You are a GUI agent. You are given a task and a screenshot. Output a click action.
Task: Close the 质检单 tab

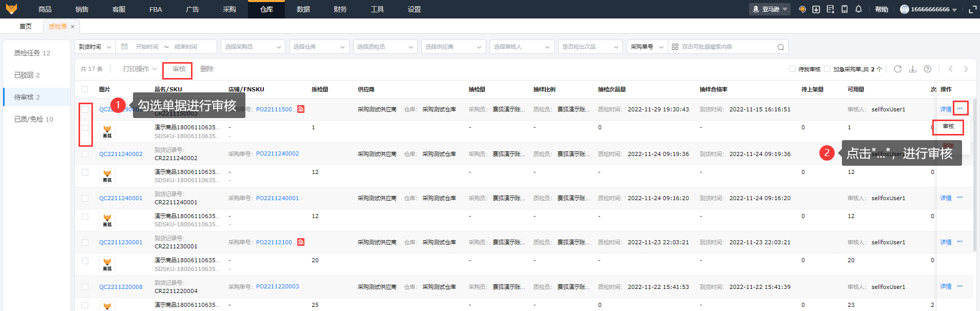72,27
